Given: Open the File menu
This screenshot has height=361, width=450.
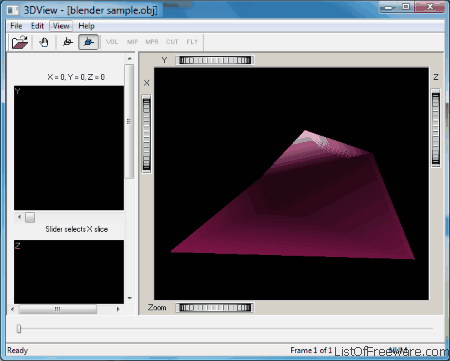Looking at the screenshot, I should click(x=16, y=26).
